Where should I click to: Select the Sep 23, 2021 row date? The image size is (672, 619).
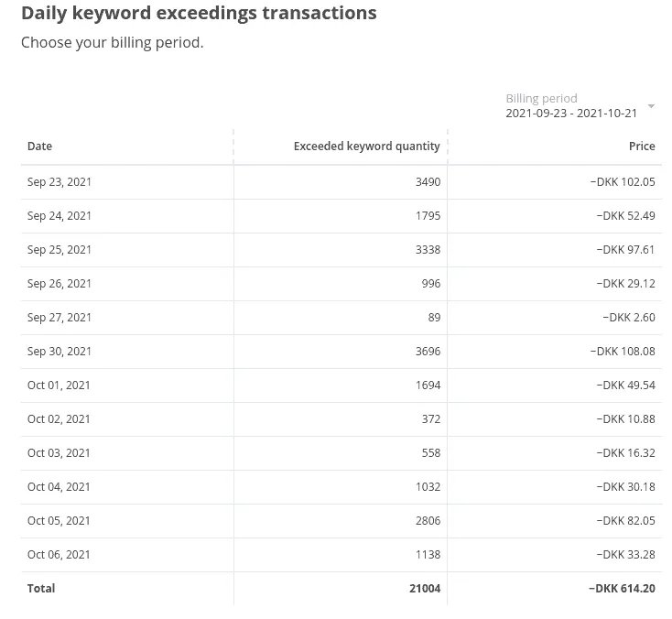[60, 182]
